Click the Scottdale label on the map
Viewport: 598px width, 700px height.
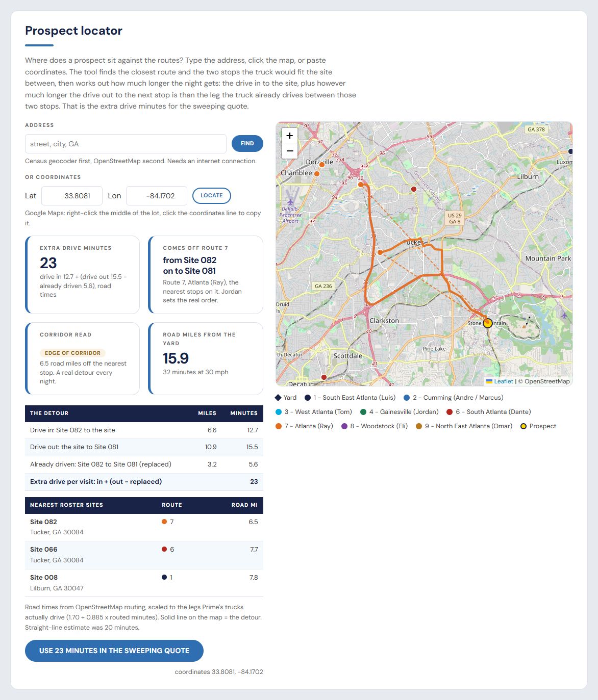tap(348, 356)
